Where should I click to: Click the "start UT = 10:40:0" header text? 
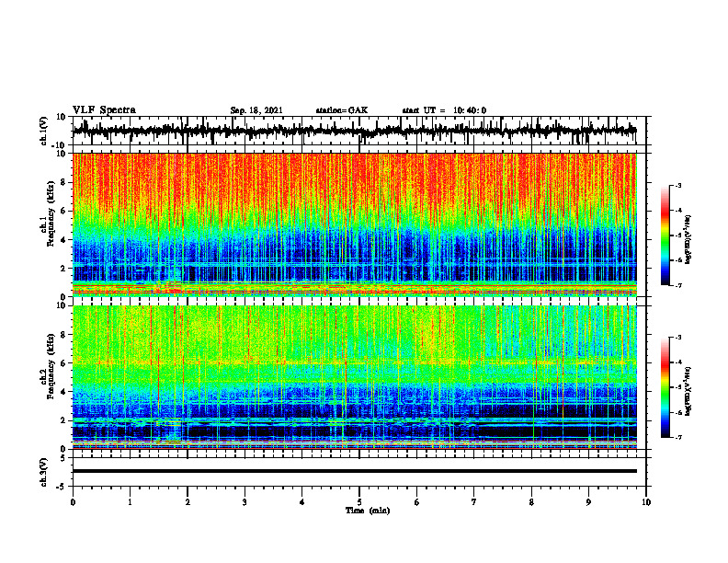[444, 110]
